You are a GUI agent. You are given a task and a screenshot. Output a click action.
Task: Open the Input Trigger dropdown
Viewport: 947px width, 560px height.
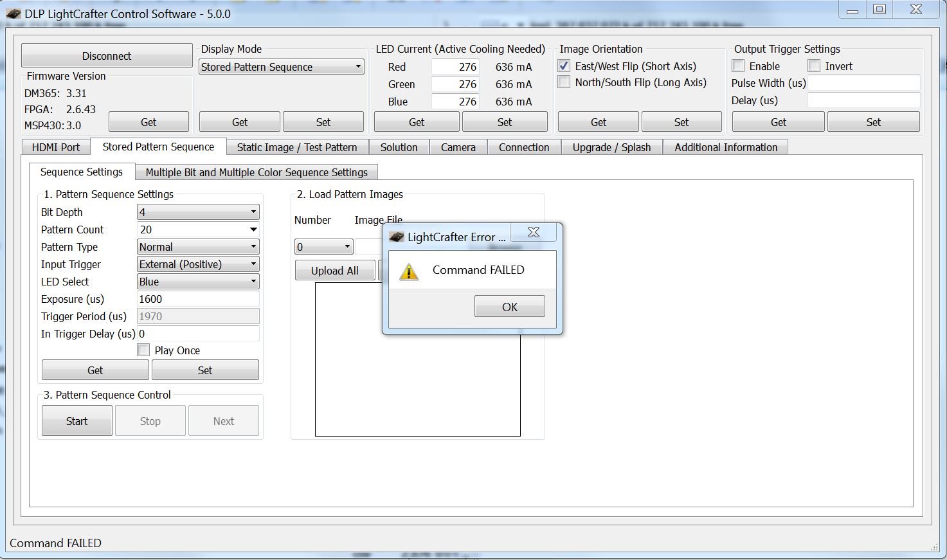[198, 264]
